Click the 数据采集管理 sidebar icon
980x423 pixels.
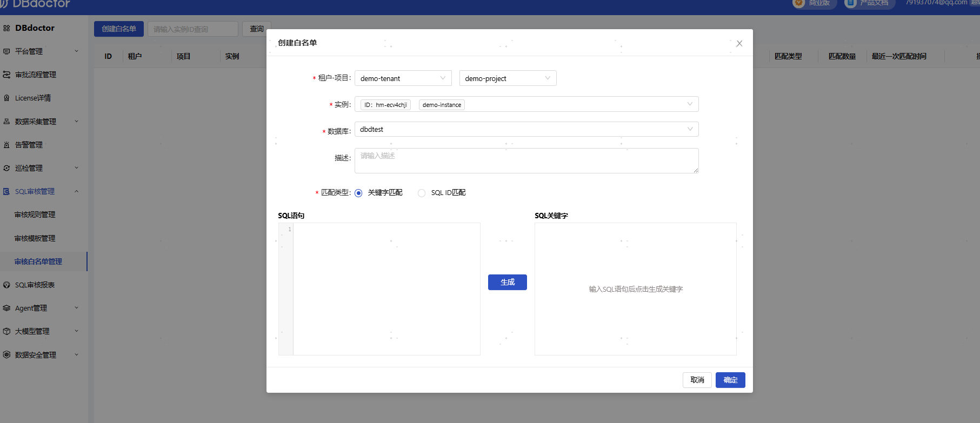pyautogui.click(x=6, y=122)
